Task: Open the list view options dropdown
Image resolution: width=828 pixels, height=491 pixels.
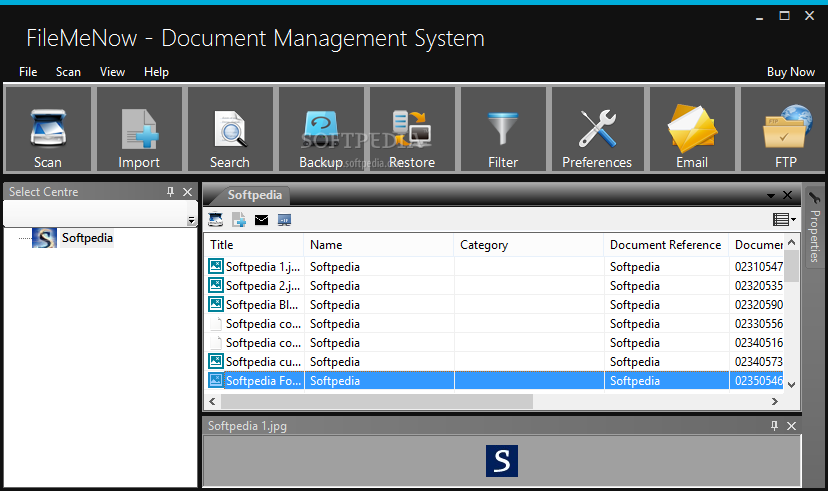Action: [784, 219]
